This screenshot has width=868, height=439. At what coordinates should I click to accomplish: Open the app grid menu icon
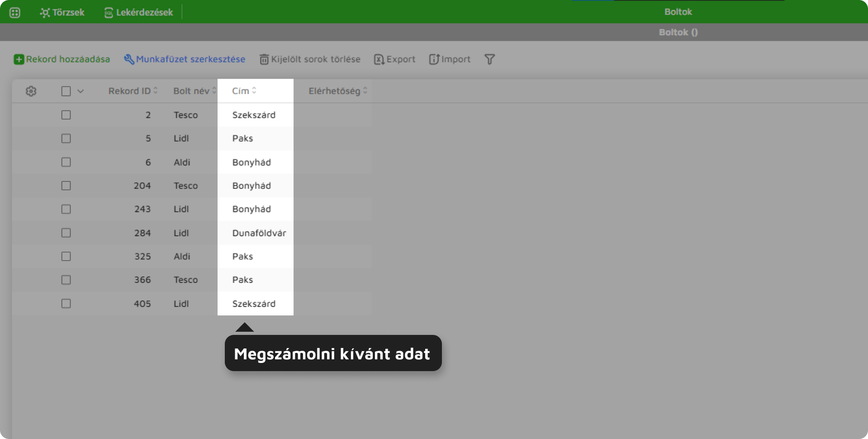pyautogui.click(x=15, y=13)
